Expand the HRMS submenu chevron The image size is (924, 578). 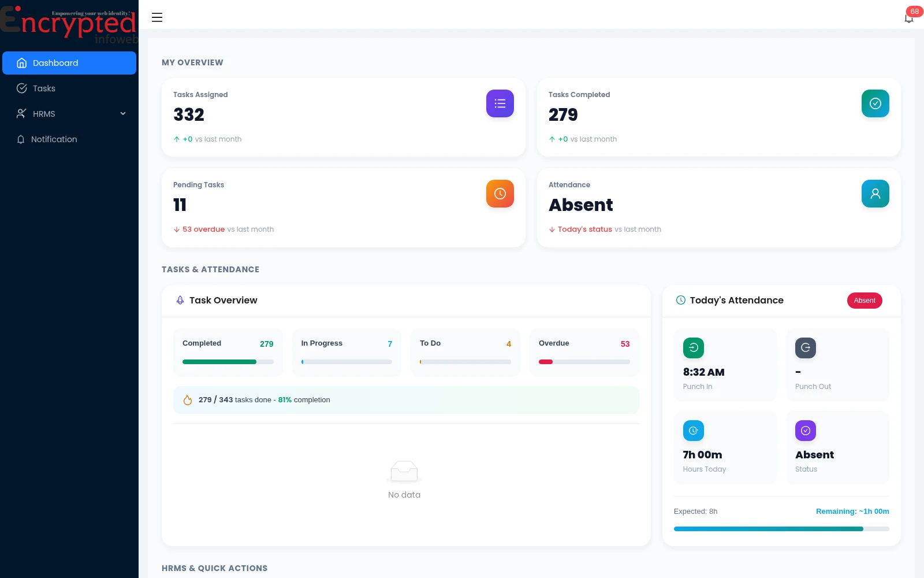[123, 114]
